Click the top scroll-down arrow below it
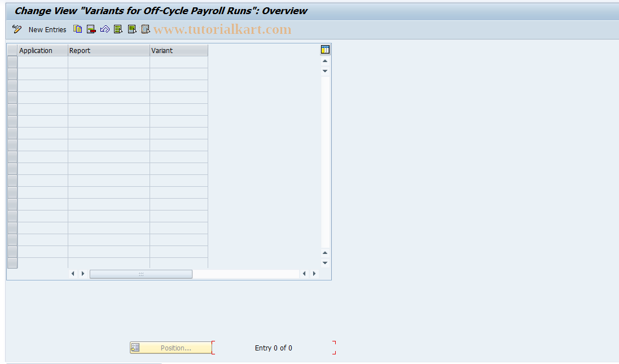The width and height of the screenshot is (619, 364). (325, 71)
